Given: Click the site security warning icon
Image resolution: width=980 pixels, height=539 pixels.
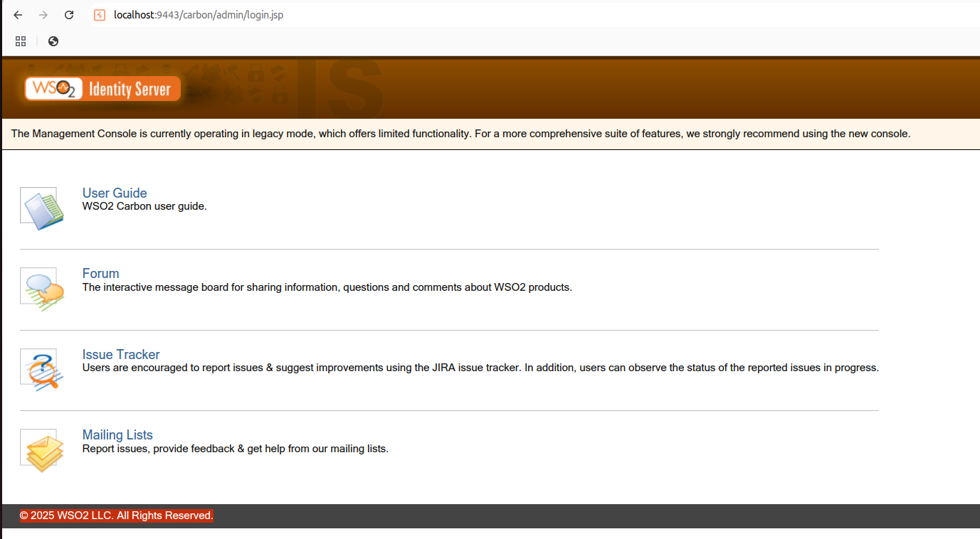Looking at the screenshot, I should (100, 15).
